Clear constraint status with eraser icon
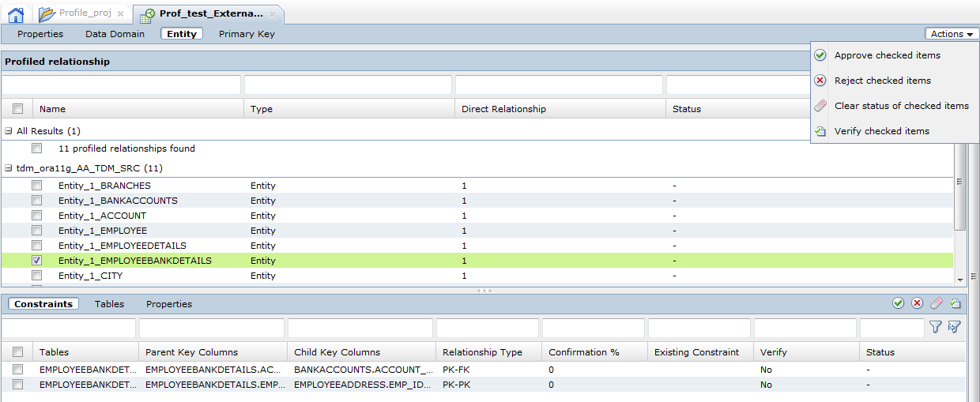This screenshot has height=402, width=980. 936,303
